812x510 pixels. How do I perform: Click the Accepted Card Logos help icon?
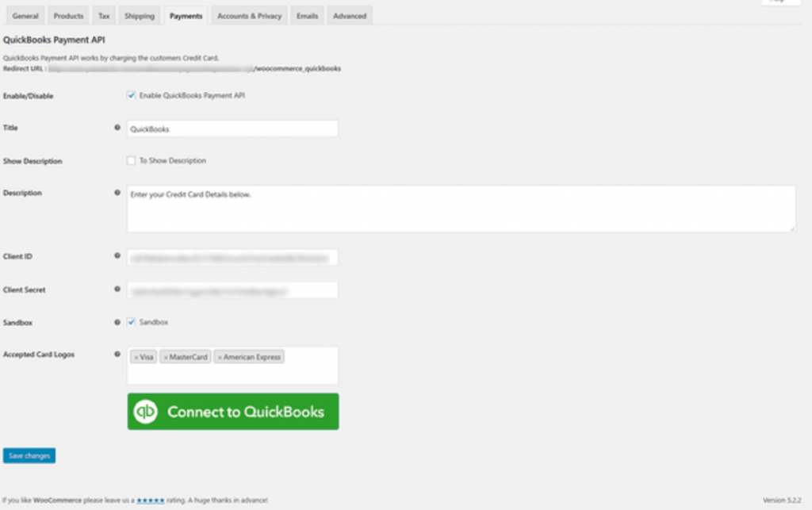click(x=117, y=355)
